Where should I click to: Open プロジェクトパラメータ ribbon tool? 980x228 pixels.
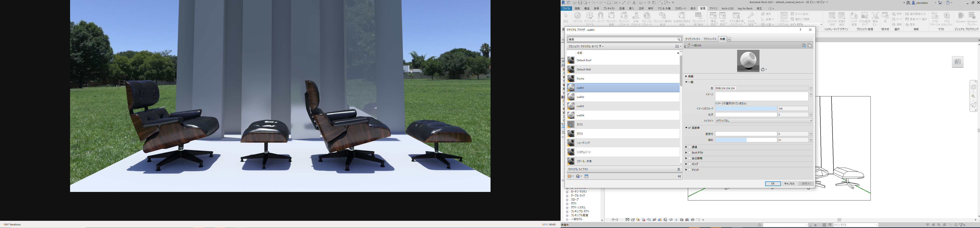click(x=624, y=19)
